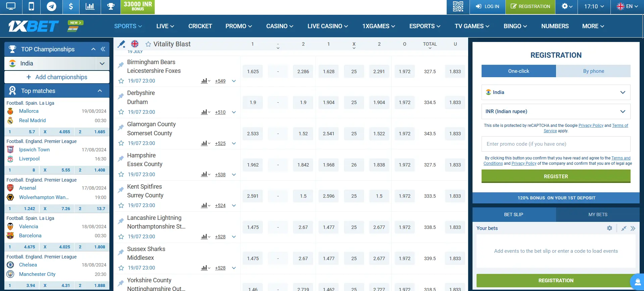Click the double-arrow icon in Your bets

(633, 228)
